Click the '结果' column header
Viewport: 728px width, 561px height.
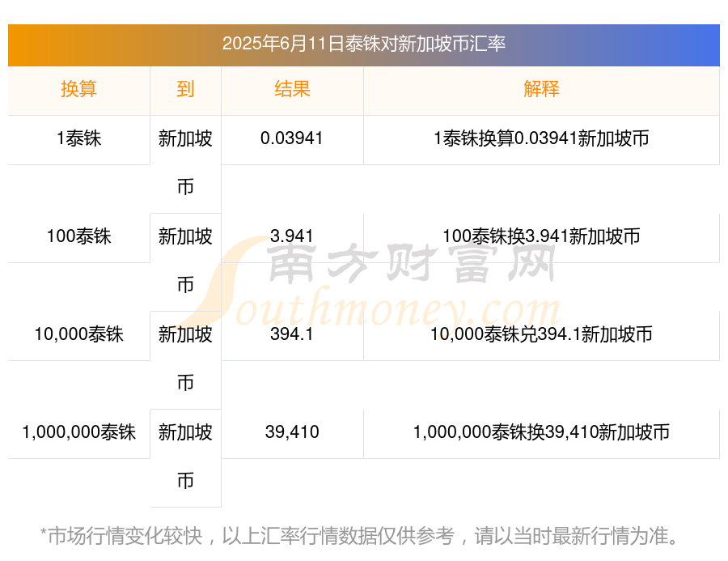coord(292,89)
